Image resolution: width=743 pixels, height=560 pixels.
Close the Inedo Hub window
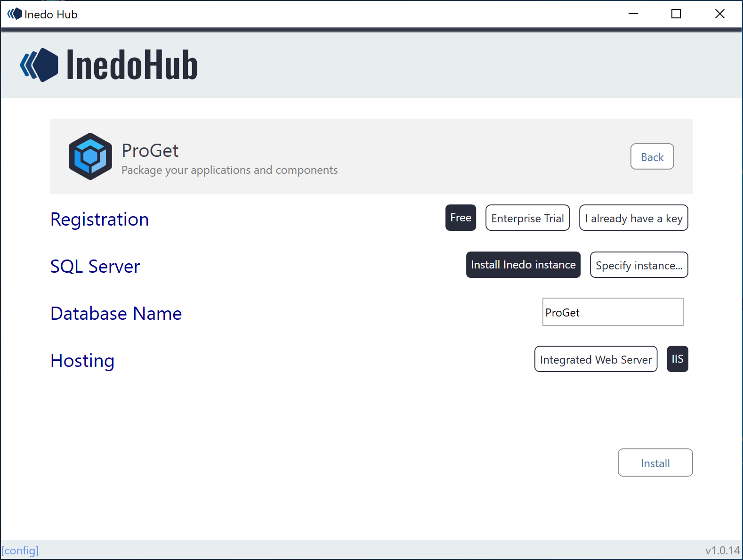pyautogui.click(x=719, y=14)
